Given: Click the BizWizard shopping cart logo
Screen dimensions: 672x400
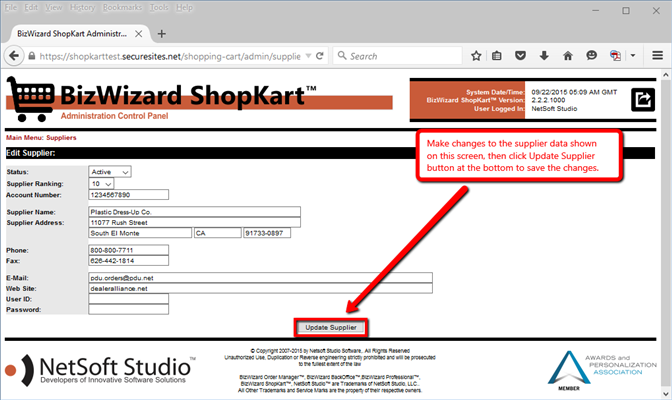Looking at the screenshot, I should tap(30, 99).
